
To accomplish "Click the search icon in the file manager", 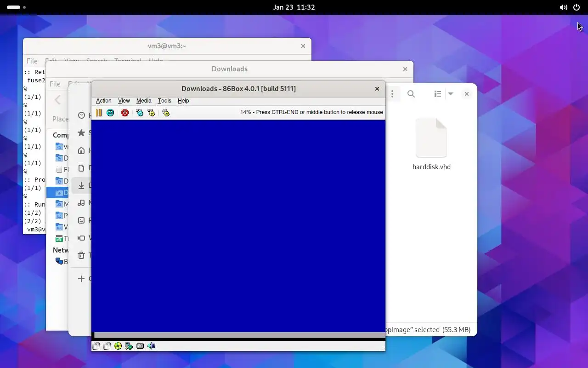I will [x=411, y=94].
